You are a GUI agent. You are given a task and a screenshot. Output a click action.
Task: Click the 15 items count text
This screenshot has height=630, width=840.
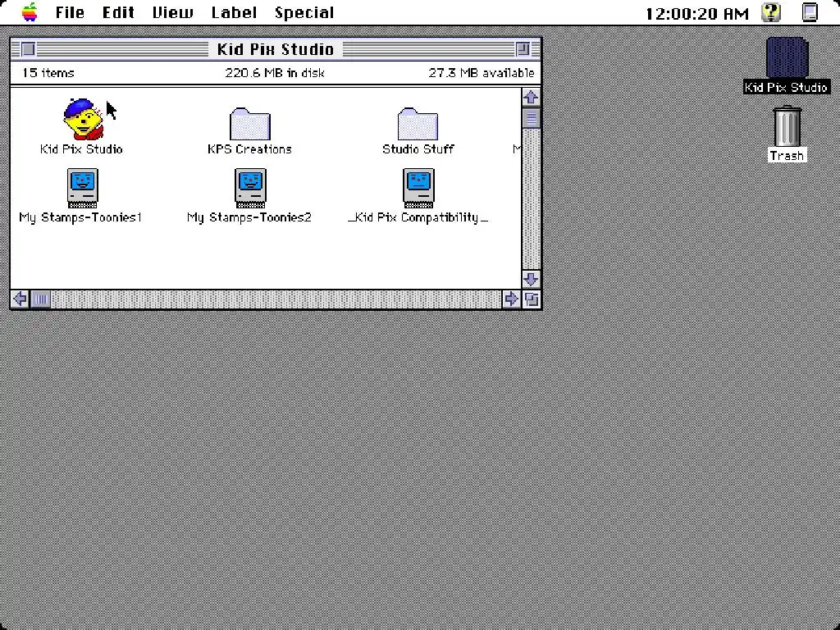point(48,73)
